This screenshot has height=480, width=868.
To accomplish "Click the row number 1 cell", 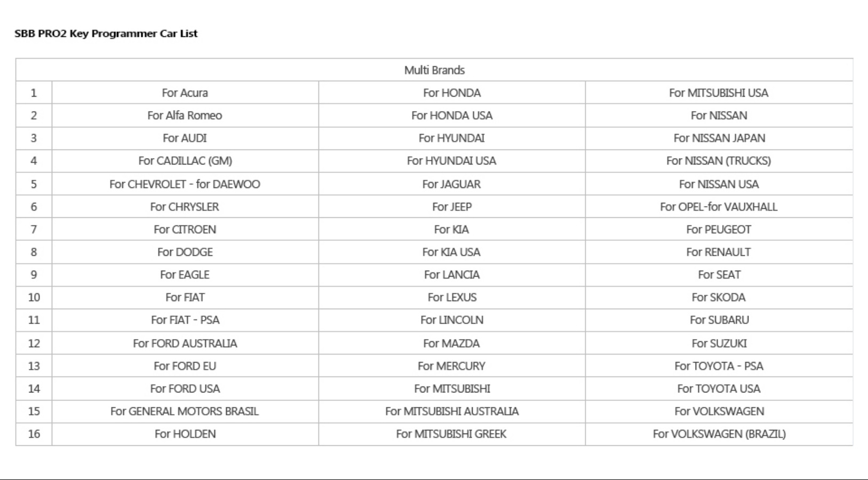I will point(34,93).
